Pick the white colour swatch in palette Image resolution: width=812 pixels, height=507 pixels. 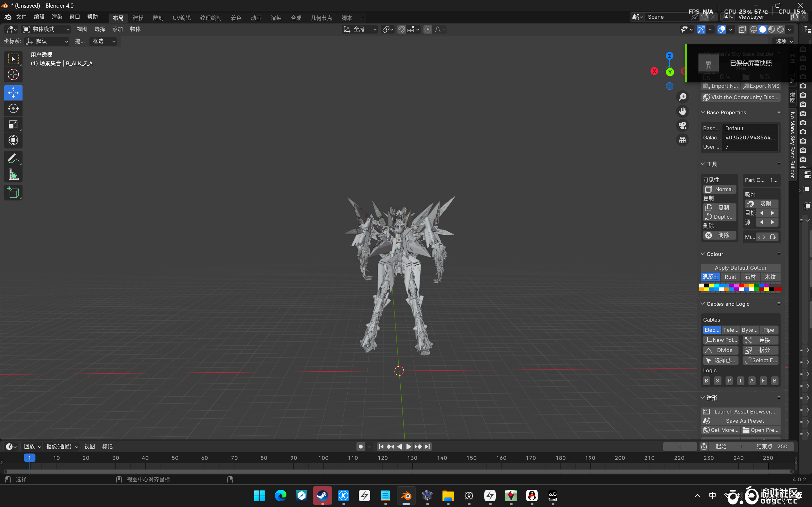click(701, 286)
